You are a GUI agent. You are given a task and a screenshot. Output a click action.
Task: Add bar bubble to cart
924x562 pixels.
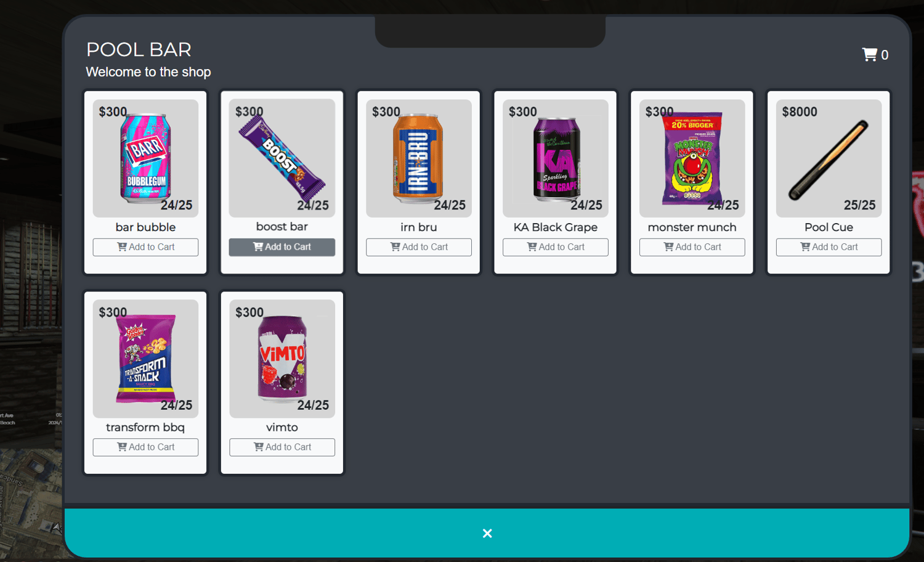(145, 247)
